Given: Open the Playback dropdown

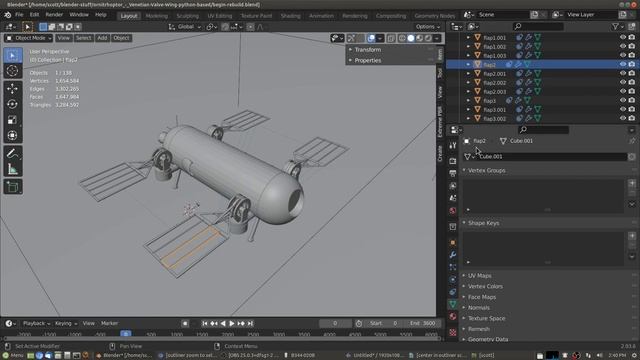Looking at the screenshot, I should pos(36,323).
